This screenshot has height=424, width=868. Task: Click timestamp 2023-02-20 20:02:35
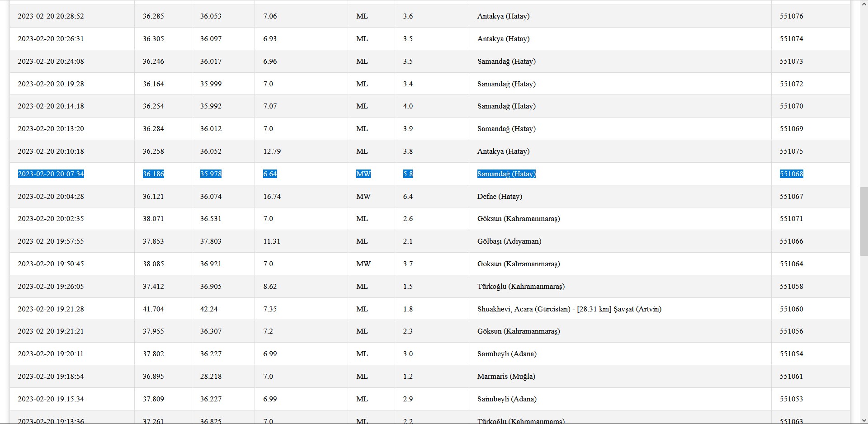(51, 219)
